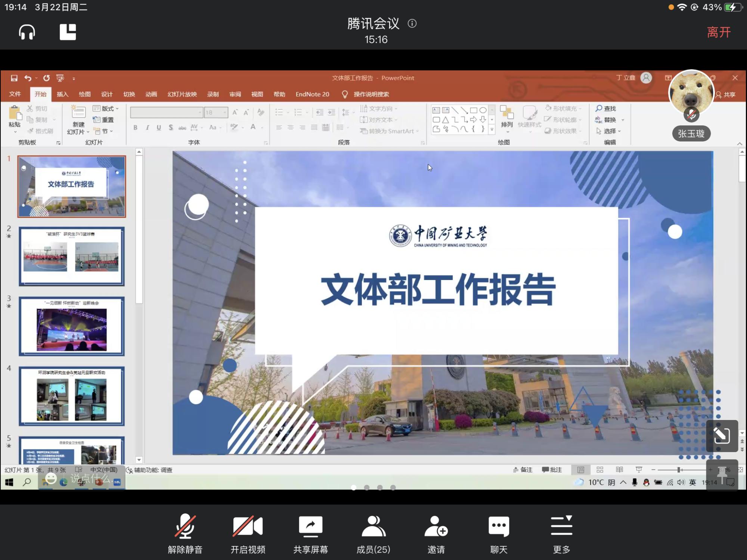Select slide 3 thumbnail in panel

[72, 326]
